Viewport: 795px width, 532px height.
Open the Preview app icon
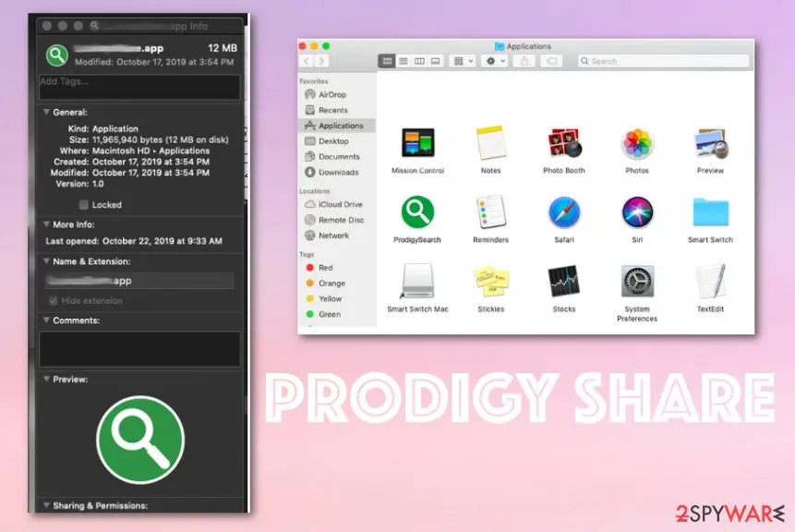pos(710,143)
